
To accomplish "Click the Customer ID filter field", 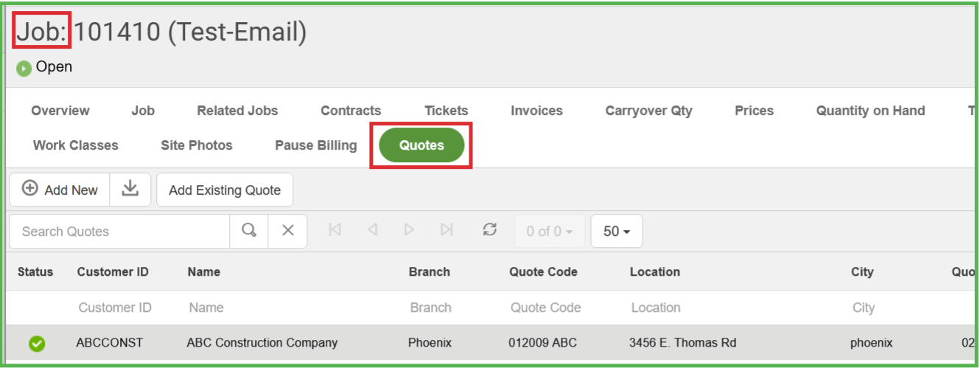I will [115, 308].
